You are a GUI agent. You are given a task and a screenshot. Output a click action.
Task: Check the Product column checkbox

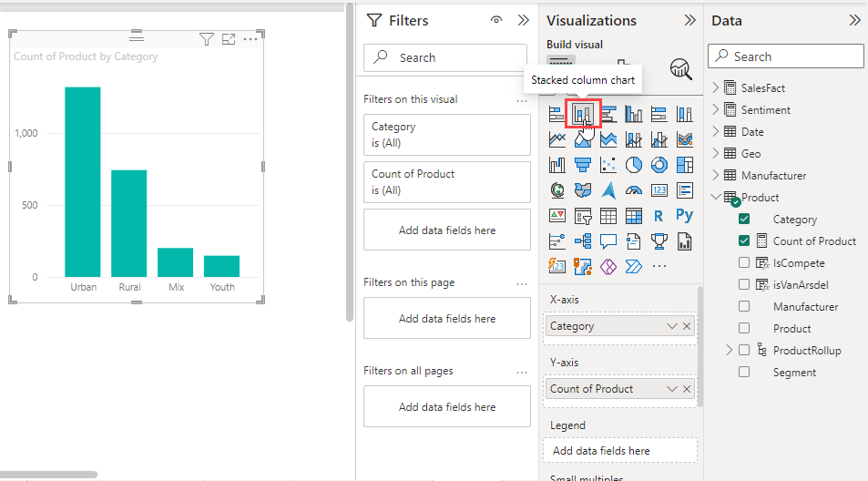click(x=744, y=328)
